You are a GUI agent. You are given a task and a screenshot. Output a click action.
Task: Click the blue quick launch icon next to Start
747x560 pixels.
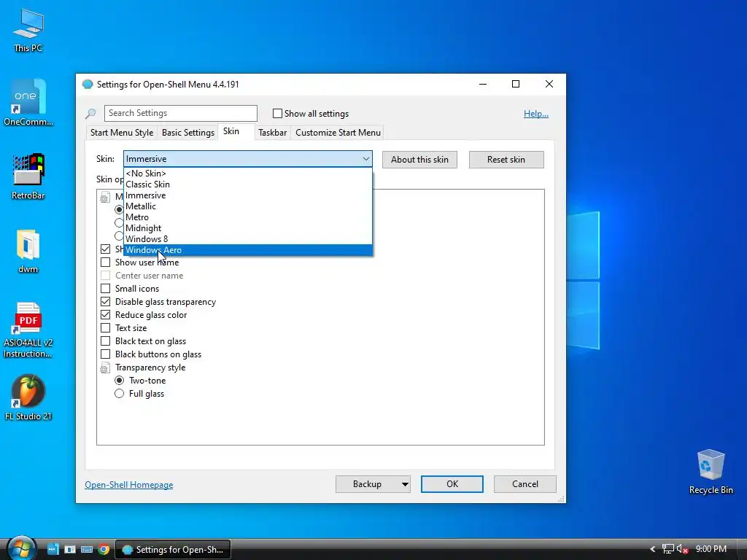pos(53,550)
